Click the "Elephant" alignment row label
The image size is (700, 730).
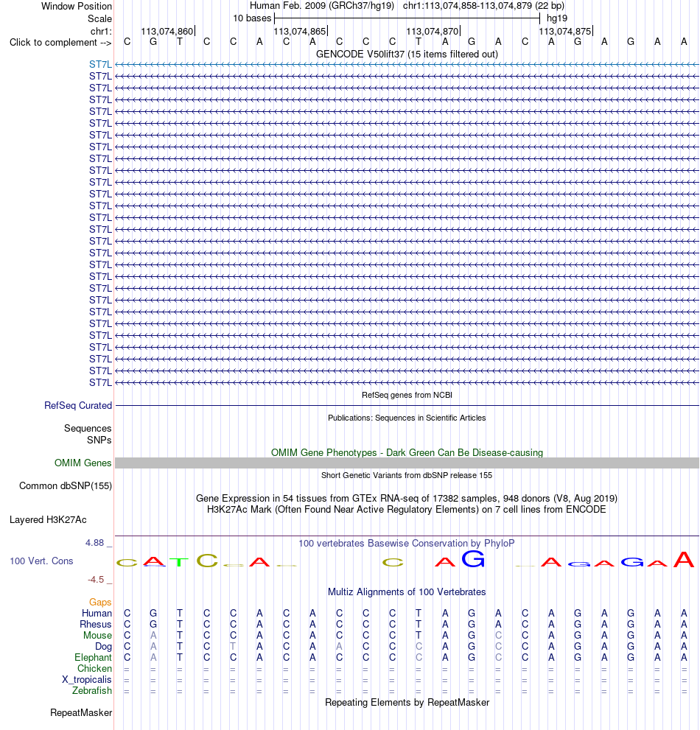point(93,657)
